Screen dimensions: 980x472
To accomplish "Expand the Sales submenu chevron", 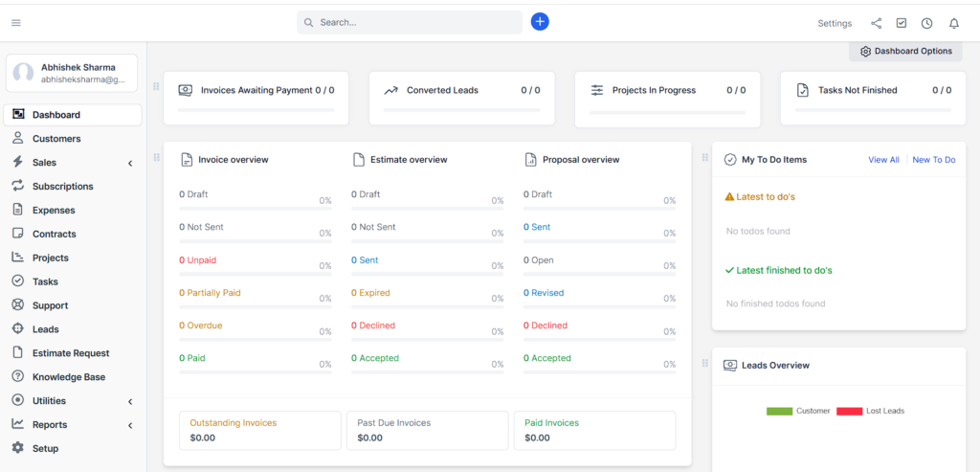I will click(x=130, y=163).
